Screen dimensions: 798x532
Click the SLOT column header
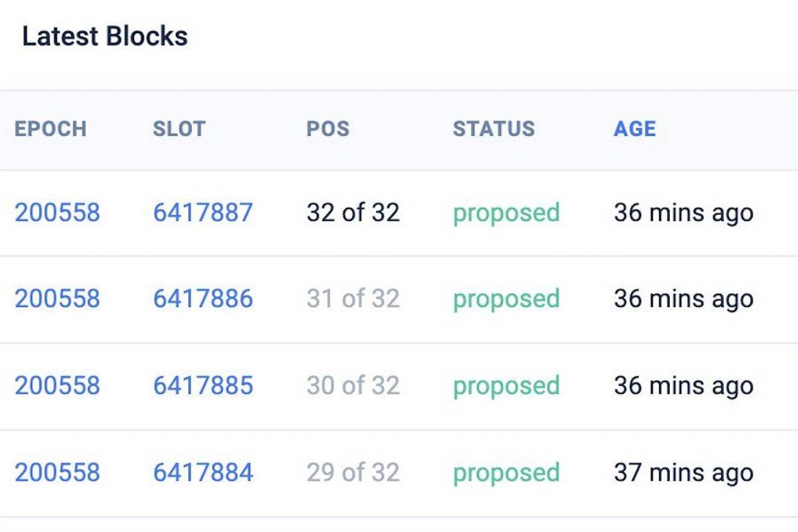179,129
